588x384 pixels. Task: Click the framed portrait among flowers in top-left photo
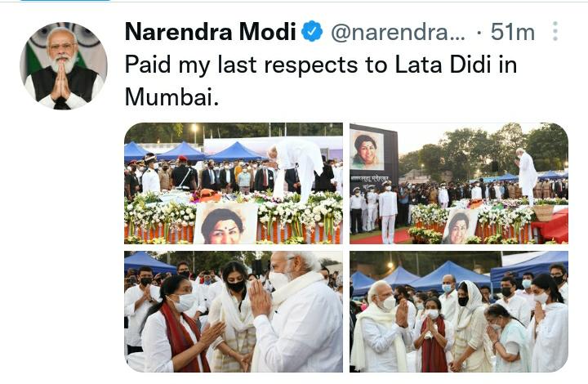click(x=225, y=224)
